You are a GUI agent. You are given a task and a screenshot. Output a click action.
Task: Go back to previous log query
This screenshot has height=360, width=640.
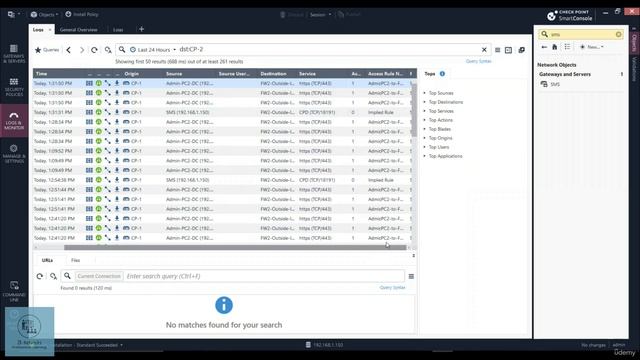69,50
